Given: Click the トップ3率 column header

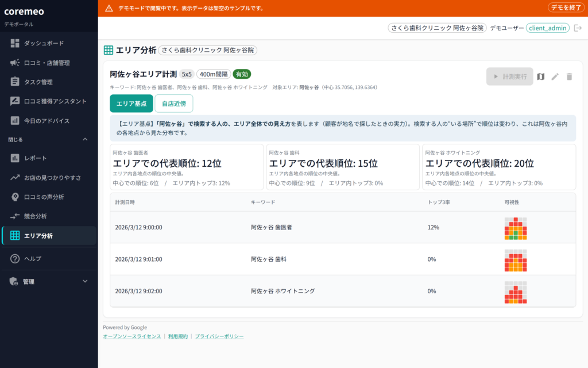Looking at the screenshot, I should (x=439, y=202).
